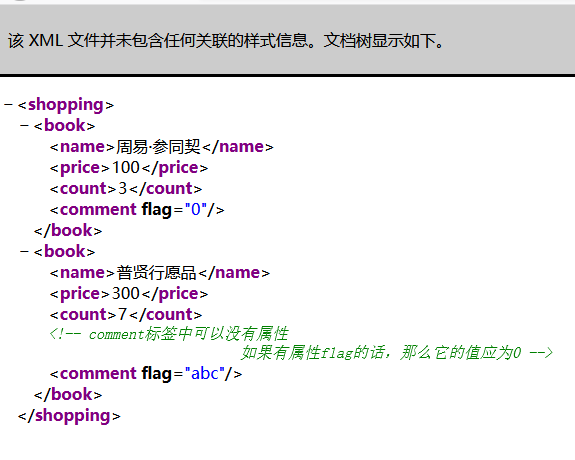Collapse the shopping root element
Screen dimensions: 575x460
point(8,105)
